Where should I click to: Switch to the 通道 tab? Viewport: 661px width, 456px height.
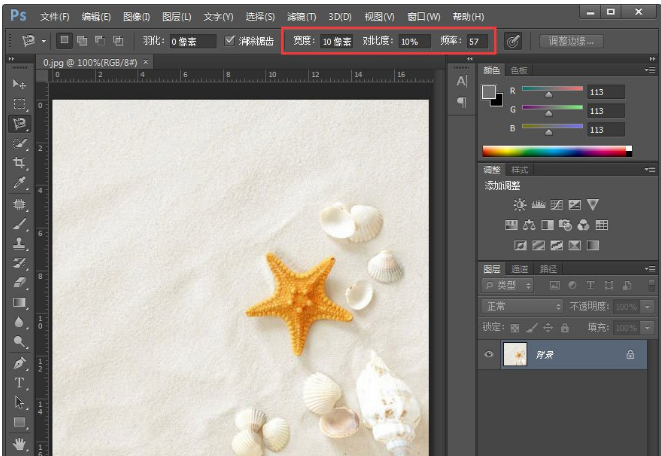click(520, 269)
